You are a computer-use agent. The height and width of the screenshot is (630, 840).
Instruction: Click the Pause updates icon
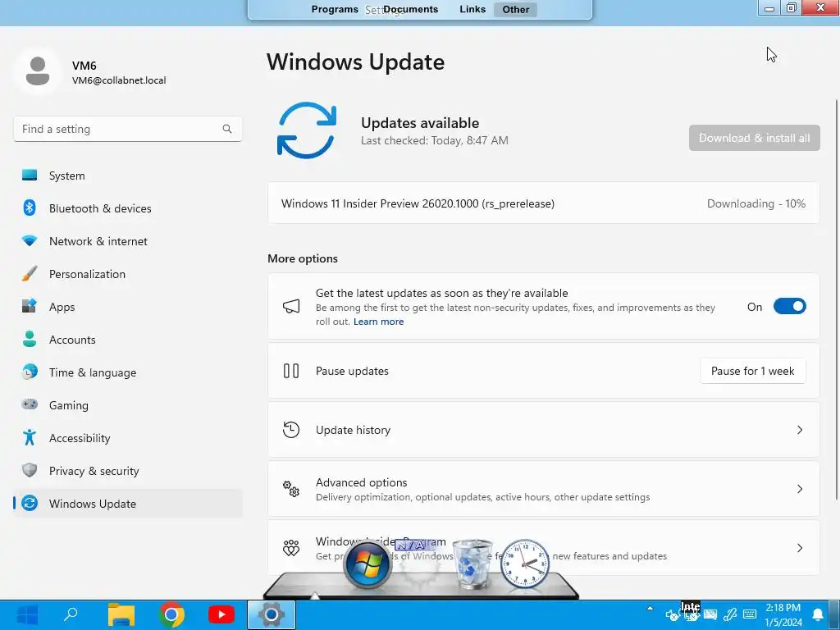[x=291, y=371]
